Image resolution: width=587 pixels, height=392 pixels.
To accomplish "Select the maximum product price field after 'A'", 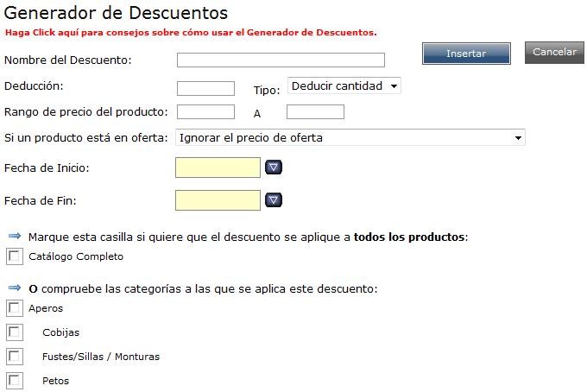I will [x=315, y=111].
